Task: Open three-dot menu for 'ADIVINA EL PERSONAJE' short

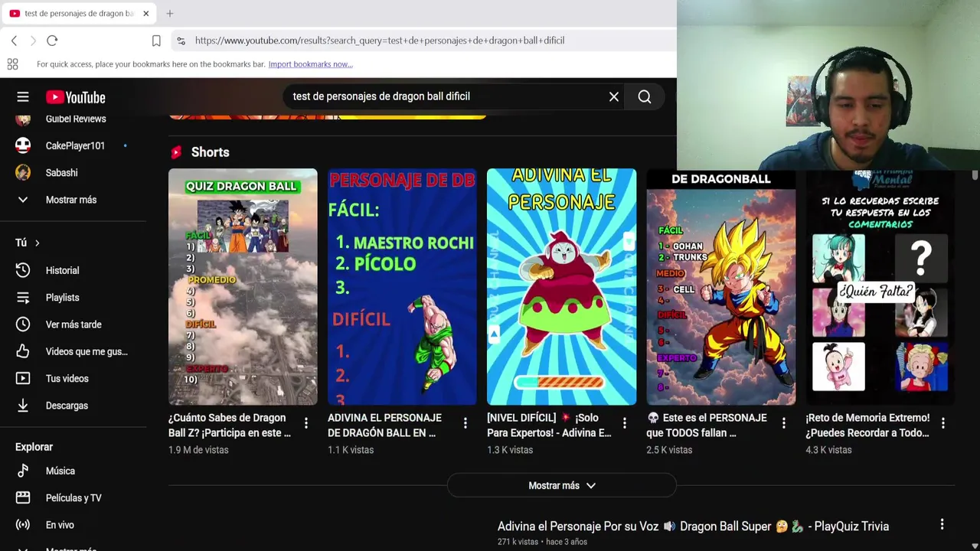Action: [x=465, y=423]
